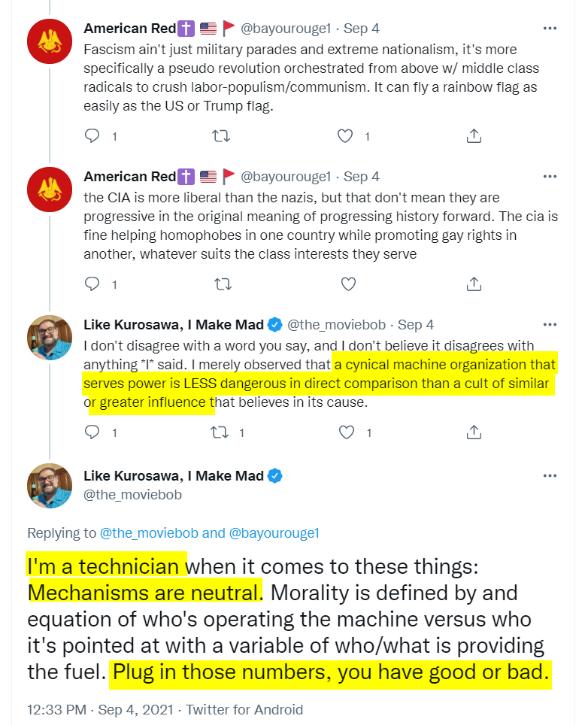
Task: Reply to the first American Red tweet
Action: [92, 136]
